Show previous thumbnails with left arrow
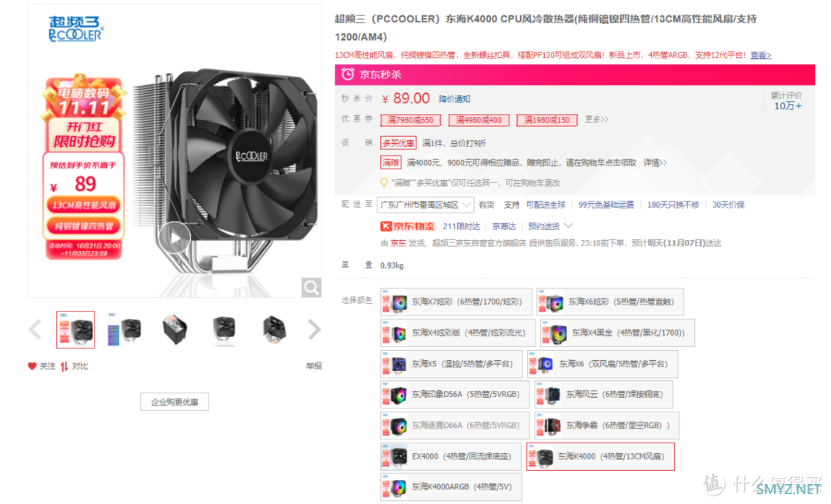The height and width of the screenshot is (504, 831). coord(35,329)
